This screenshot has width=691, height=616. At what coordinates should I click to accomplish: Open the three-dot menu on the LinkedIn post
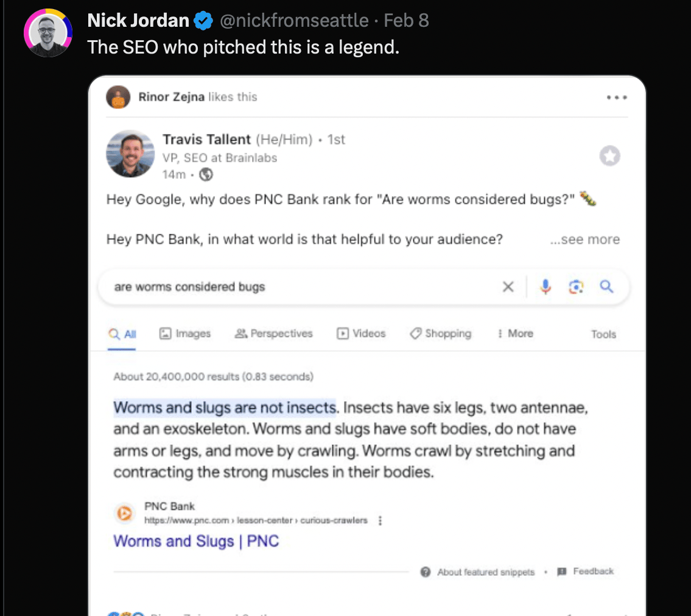pyautogui.click(x=617, y=97)
